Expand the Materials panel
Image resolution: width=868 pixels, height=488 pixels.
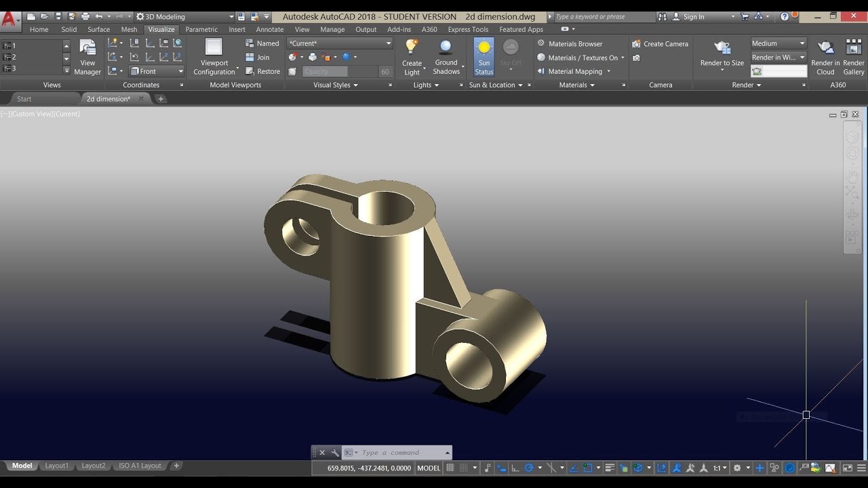pyautogui.click(x=577, y=85)
